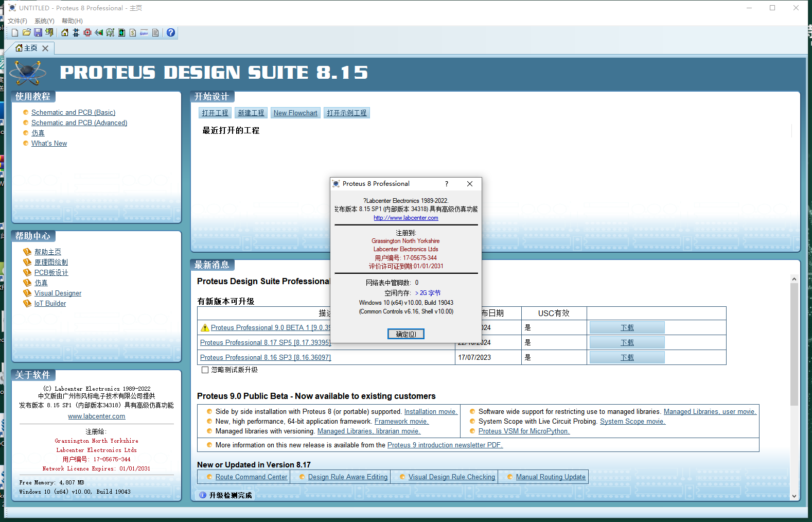Click the news panel scroll down arrow
The height and width of the screenshot is (522, 812).
pyautogui.click(x=794, y=496)
